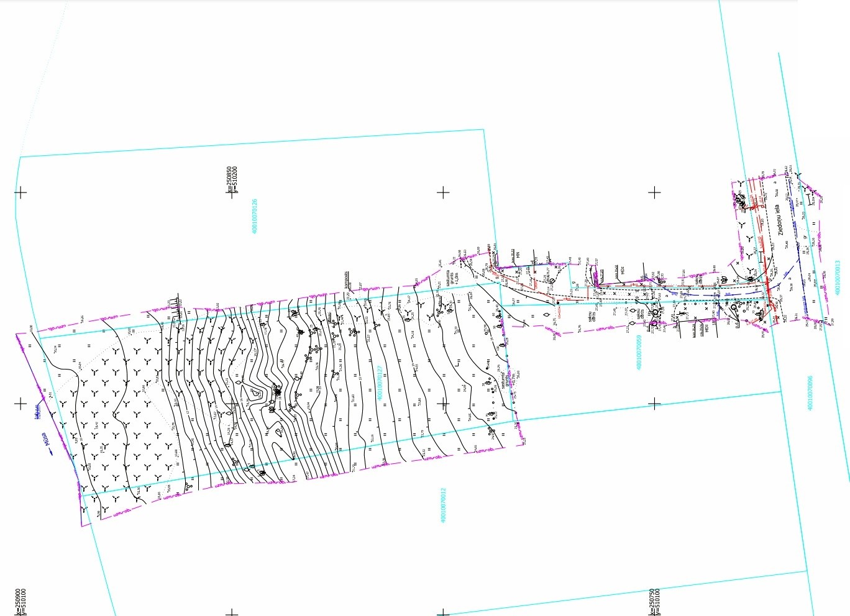Select parcel number 40010070126 label
This screenshot has width=850, height=616.
[x=254, y=216]
